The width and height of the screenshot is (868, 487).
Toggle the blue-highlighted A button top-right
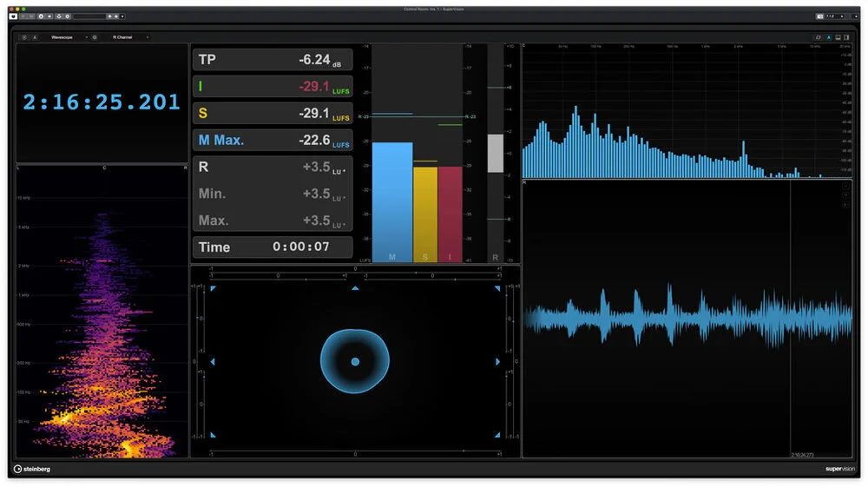coord(829,37)
